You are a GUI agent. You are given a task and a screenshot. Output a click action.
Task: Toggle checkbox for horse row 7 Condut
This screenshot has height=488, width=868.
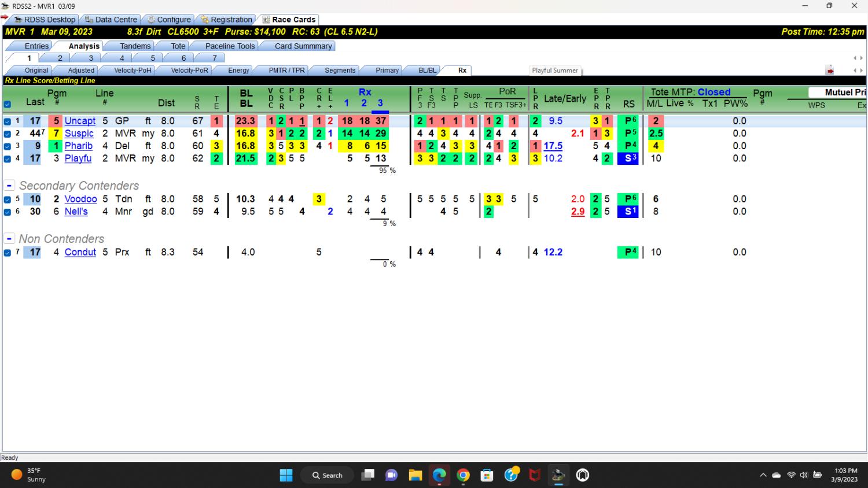[x=8, y=253]
